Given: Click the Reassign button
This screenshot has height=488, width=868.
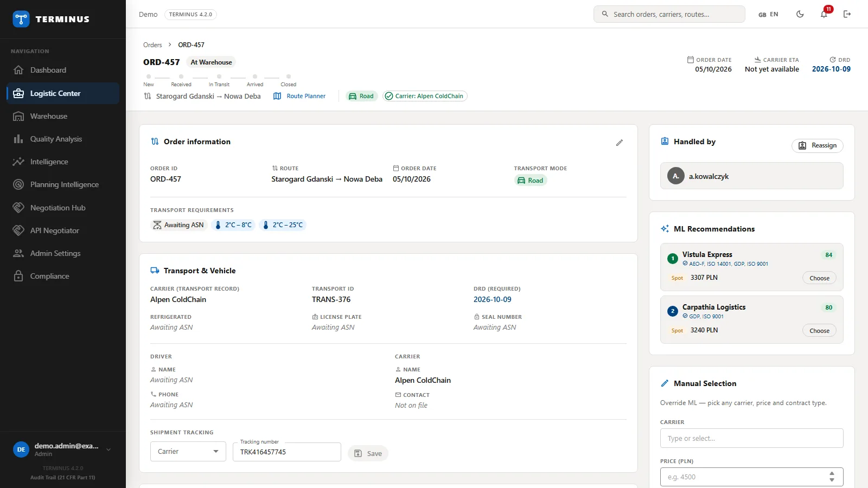Looking at the screenshot, I should click(818, 145).
